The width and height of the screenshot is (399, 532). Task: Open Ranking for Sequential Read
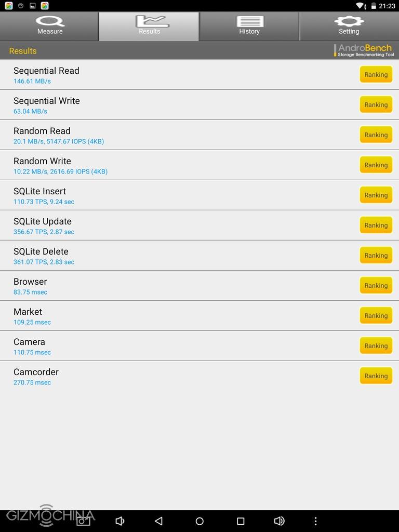pos(376,74)
